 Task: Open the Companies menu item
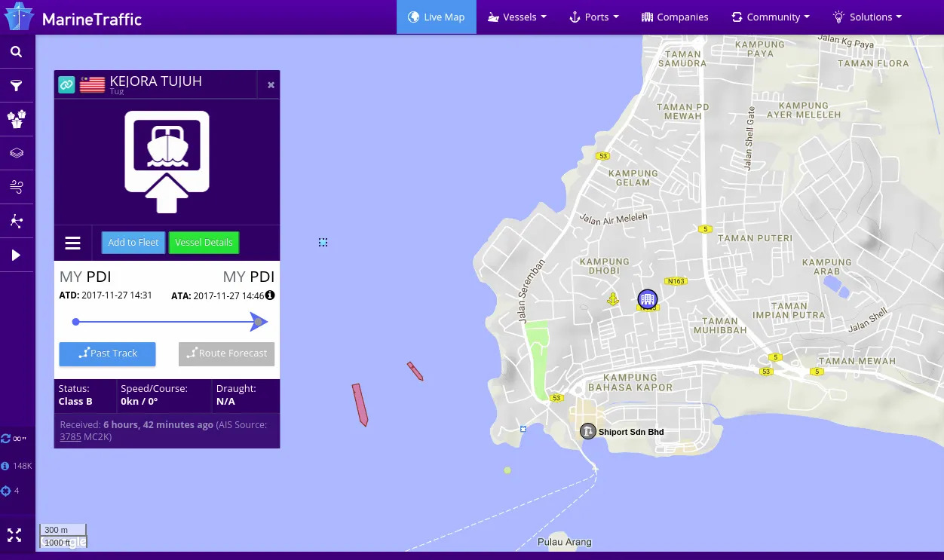(x=675, y=17)
